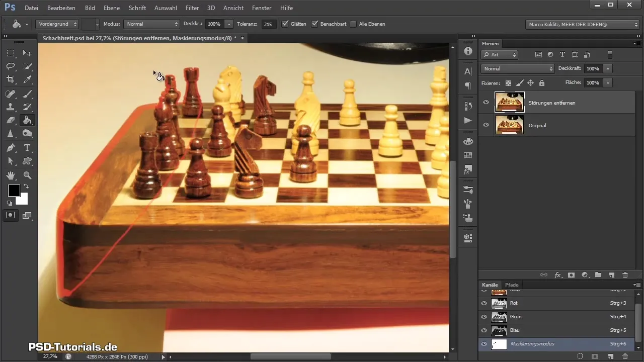Delete layer with trash icon
The image size is (644, 362).
625,275
